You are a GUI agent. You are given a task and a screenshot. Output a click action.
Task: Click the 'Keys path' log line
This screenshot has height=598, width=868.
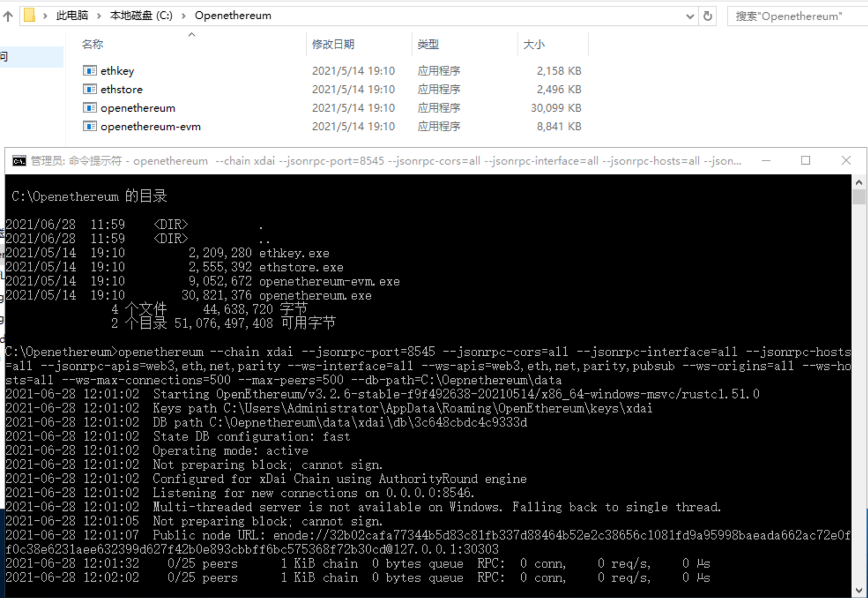point(329,408)
